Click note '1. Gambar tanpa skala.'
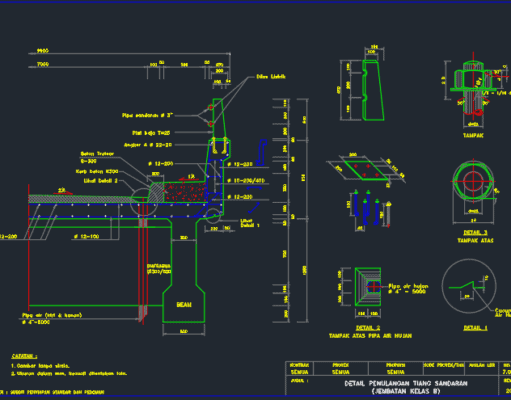 tap(40, 366)
